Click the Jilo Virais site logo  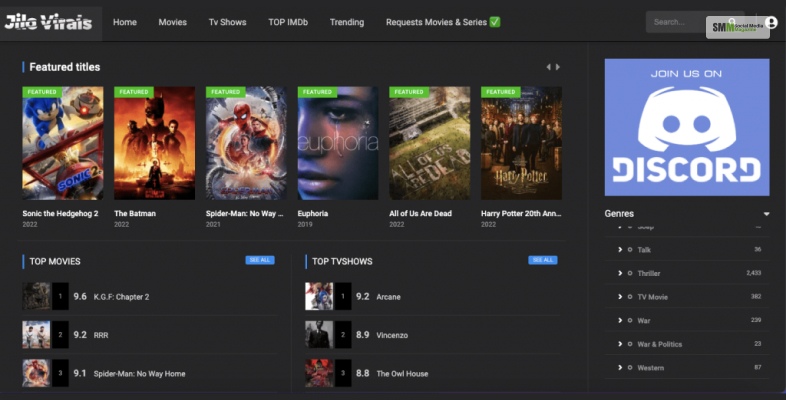49,22
